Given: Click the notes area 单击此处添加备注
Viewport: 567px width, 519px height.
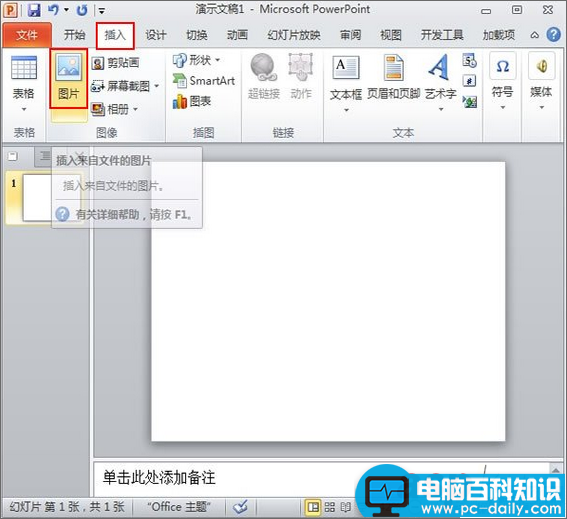Looking at the screenshot, I should [159, 477].
